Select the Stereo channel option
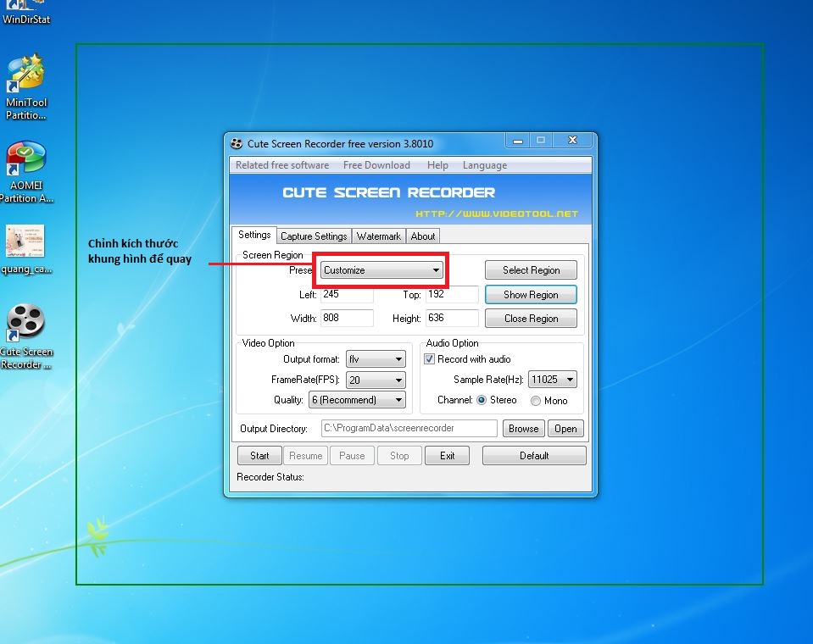 click(x=482, y=400)
